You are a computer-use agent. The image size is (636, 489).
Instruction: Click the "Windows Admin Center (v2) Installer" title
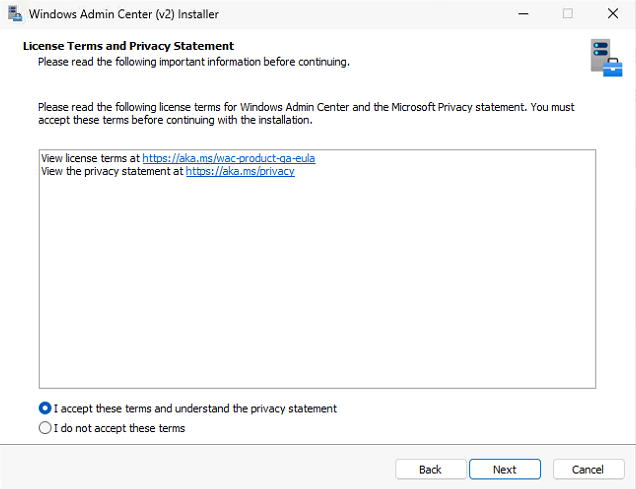[x=124, y=14]
